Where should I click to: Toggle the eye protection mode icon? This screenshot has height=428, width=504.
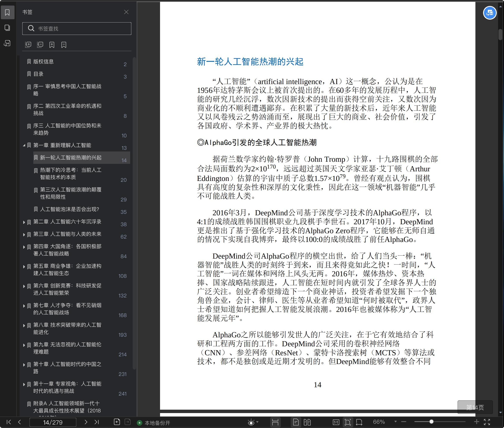click(x=251, y=422)
